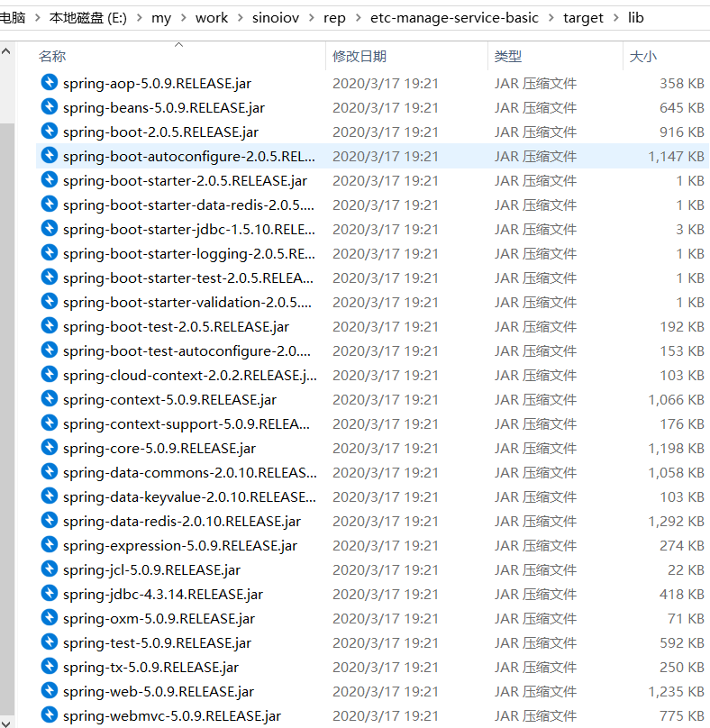Click the icon of the spring-boot-starter-validation jar
Image resolution: width=710 pixels, height=728 pixels.
coord(50,301)
